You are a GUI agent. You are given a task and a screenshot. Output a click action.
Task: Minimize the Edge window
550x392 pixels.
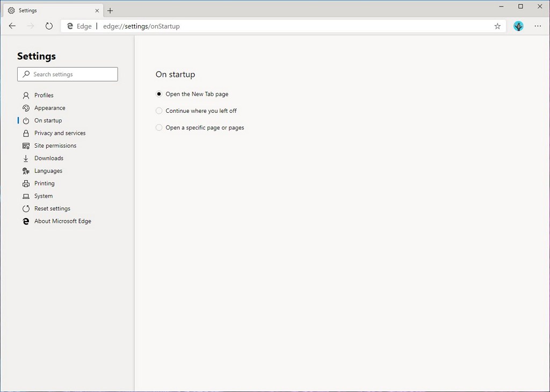[x=502, y=6]
